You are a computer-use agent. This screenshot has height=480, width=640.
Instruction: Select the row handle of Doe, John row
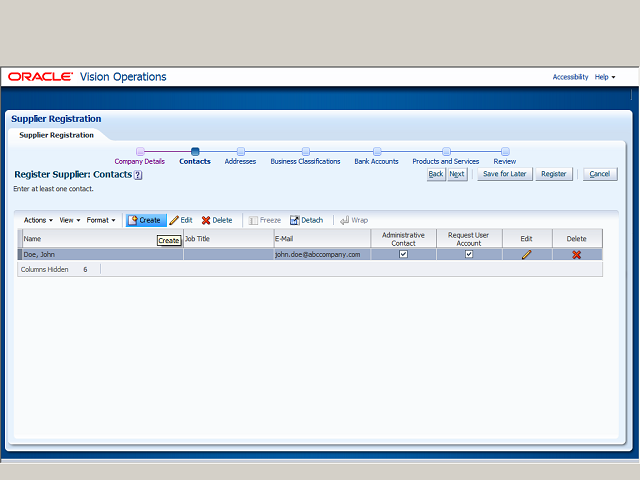(x=20, y=255)
